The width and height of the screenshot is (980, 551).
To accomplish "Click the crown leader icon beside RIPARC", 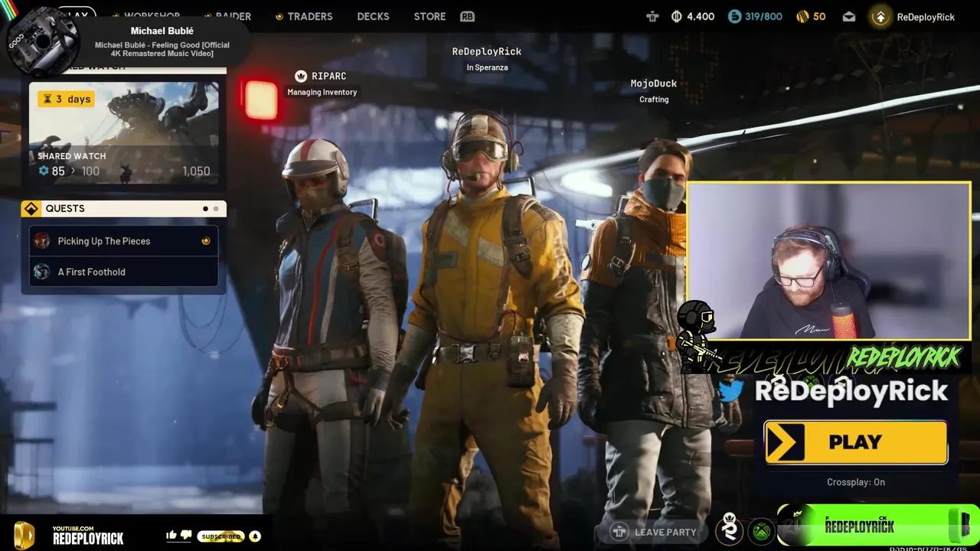I will click(301, 76).
